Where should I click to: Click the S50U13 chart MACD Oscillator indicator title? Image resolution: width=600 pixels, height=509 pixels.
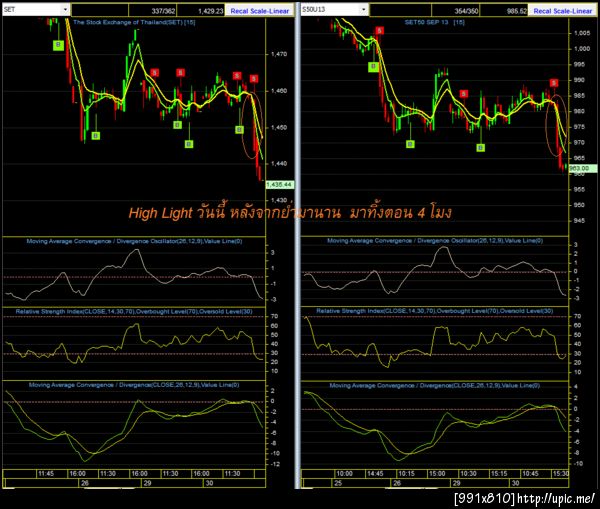[x=435, y=241]
